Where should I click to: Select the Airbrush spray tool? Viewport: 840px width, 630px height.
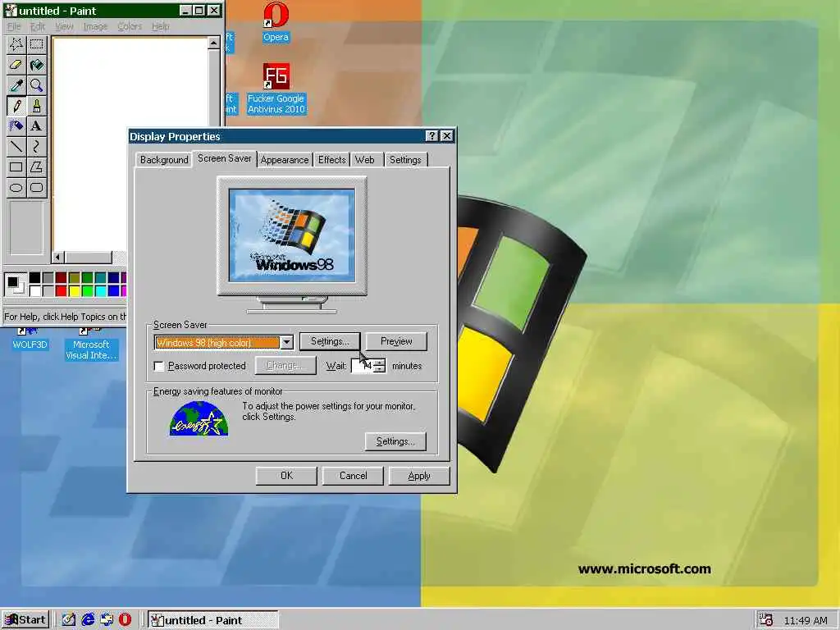pyautogui.click(x=16, y=126)
